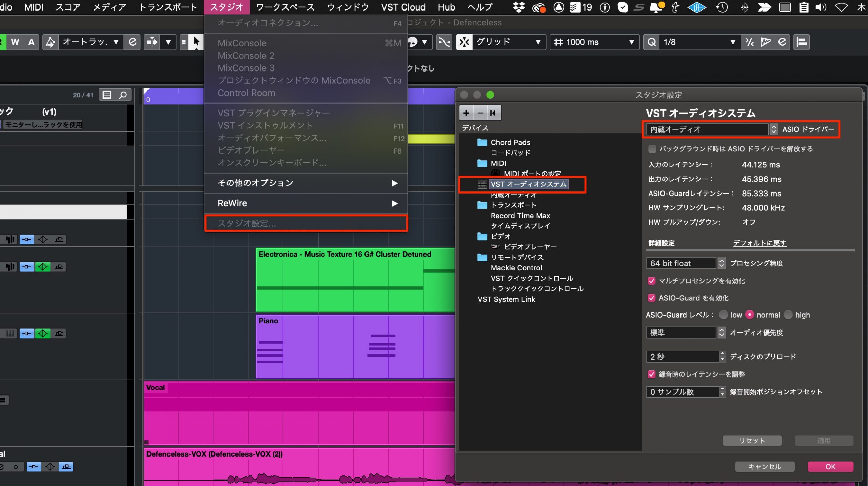Toggle マルチプロセシングを有効化 checkbox

(x=651, y=281)
